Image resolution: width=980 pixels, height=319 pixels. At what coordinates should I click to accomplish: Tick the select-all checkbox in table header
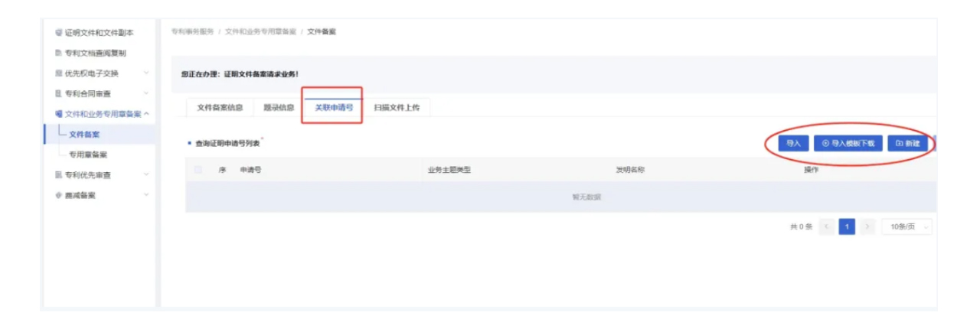click(x=198, y=170)
